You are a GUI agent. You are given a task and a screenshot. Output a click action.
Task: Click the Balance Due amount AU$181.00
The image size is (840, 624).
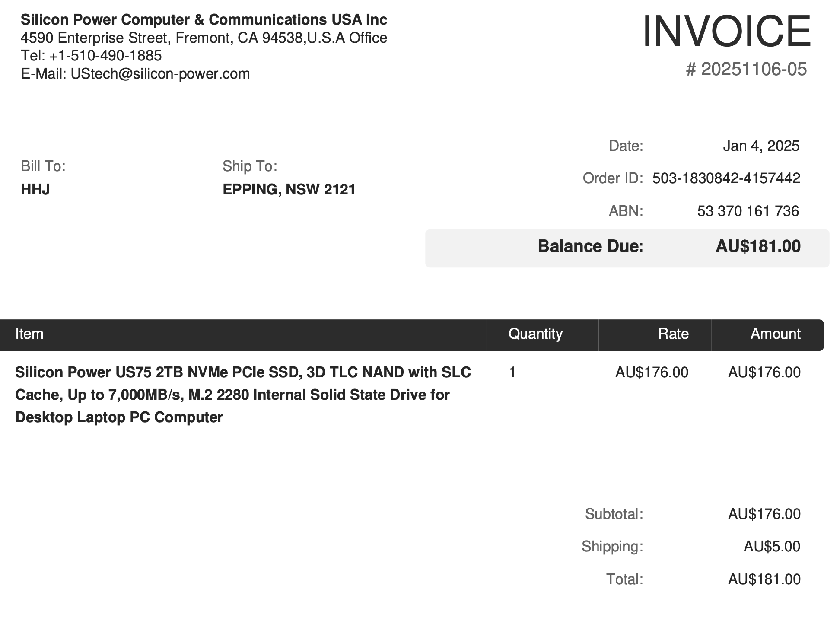pos(758,246)
